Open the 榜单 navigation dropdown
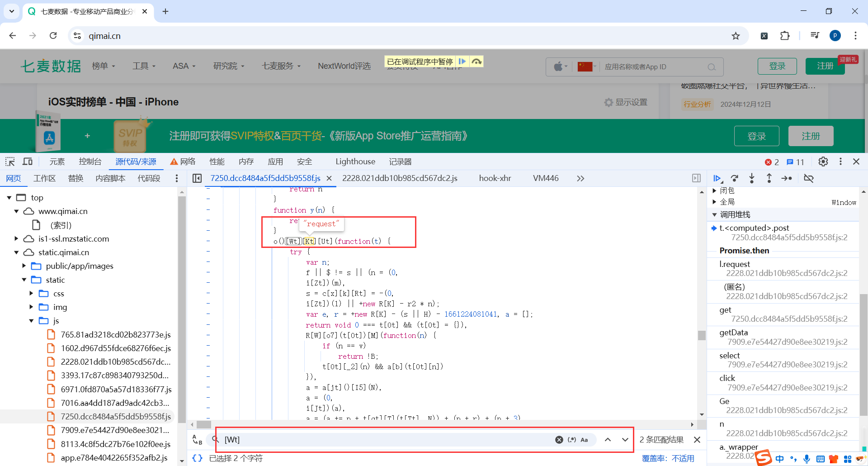 pyautogui.click(x=104, y=66)
